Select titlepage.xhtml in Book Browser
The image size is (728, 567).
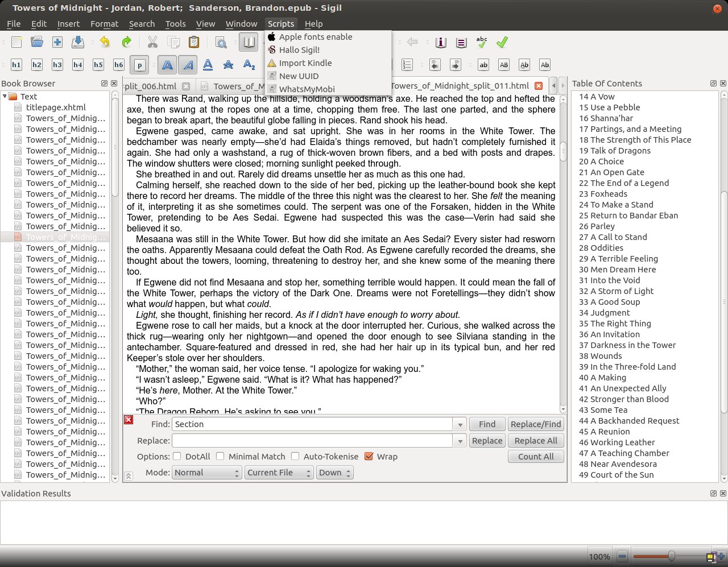point(56,107)
